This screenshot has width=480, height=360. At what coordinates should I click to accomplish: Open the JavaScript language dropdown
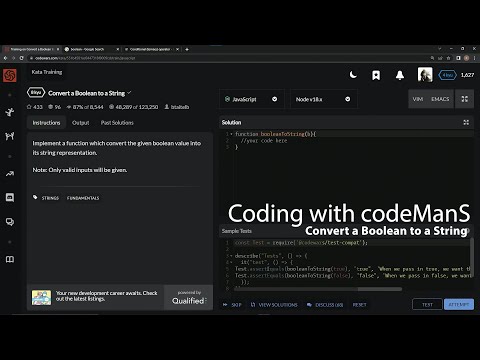(252, 99)
